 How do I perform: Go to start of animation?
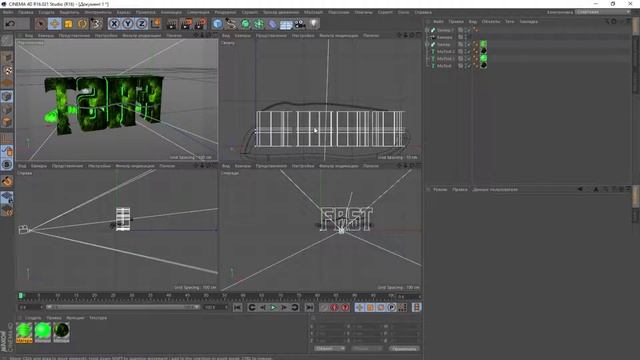238,307
